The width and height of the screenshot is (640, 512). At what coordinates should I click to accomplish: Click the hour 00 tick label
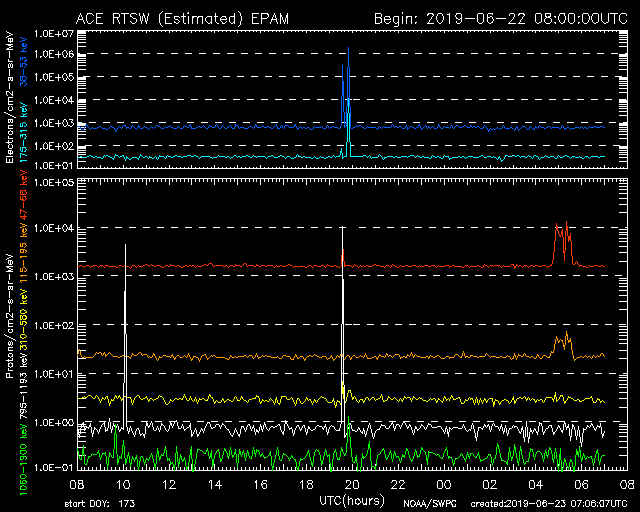pyautogui.click(x=443, y=483)
